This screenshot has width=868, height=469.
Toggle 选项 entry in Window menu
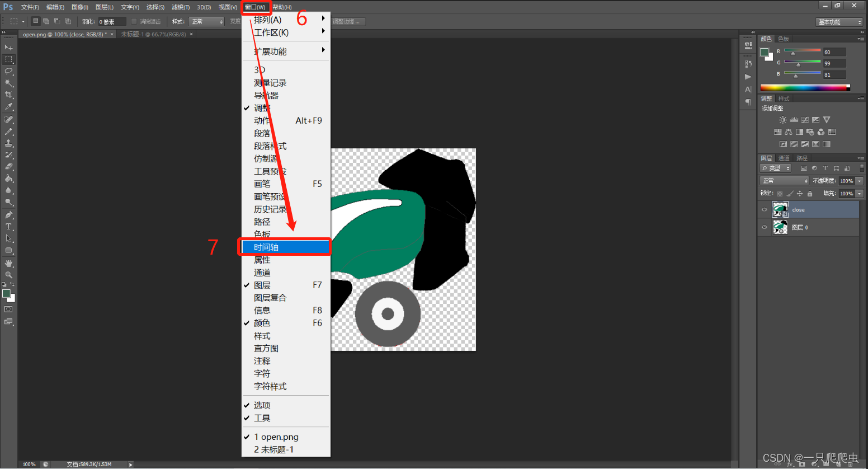(286, 405)
